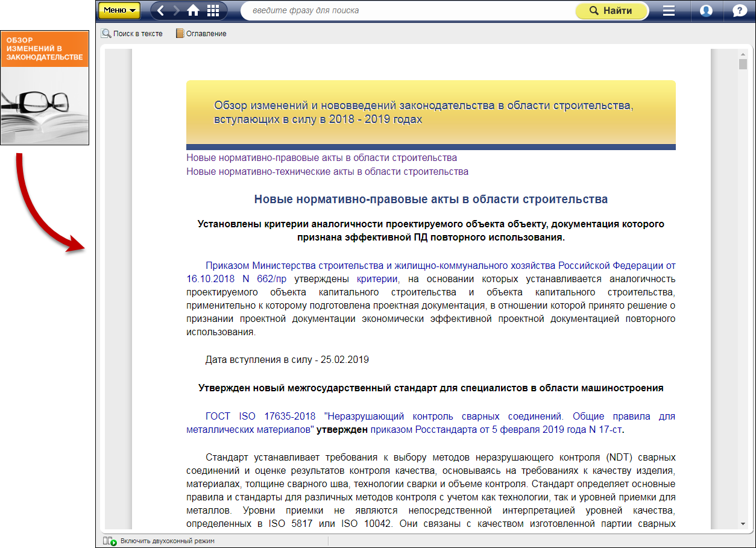Viewport: 756px width, 548px height.
Task: Open the hamburger lines menu icon
Action: [669, 10]
